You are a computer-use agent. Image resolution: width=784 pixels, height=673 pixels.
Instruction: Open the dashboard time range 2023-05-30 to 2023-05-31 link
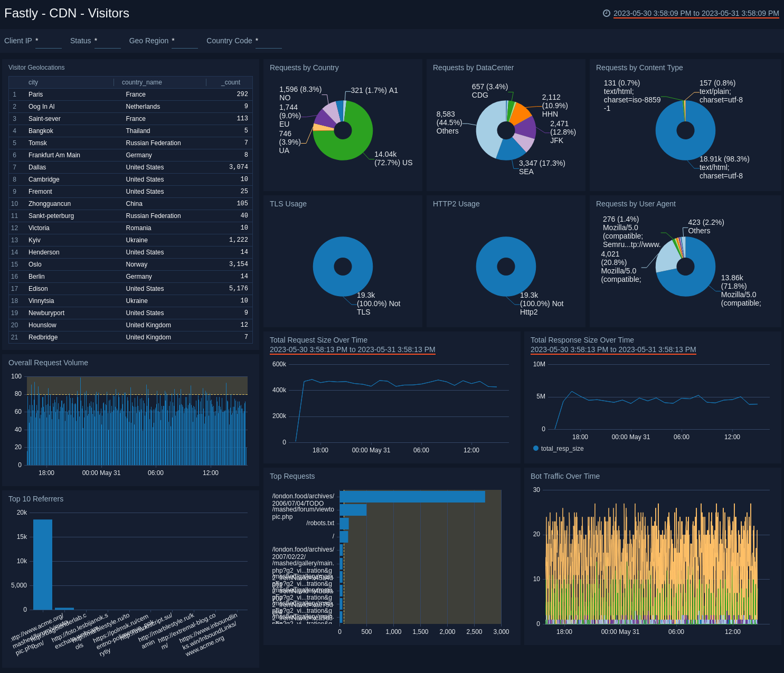696,13
